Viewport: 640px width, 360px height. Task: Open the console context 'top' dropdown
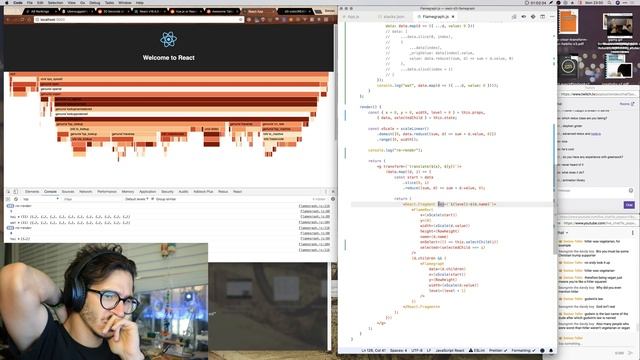coord(41,199)
